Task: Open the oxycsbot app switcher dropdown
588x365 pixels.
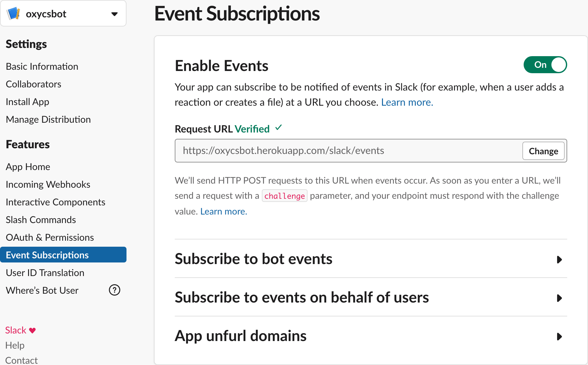Action: (x=114, y=14)
